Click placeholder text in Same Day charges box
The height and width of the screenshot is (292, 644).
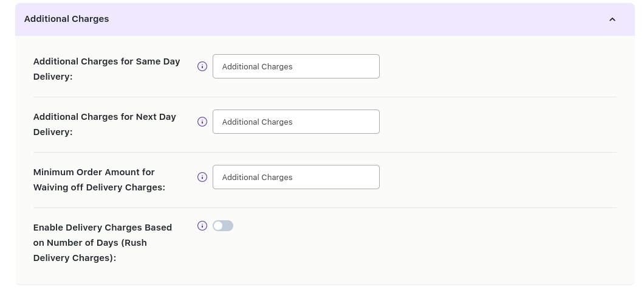pyautogui.click(x=257, y=66)
